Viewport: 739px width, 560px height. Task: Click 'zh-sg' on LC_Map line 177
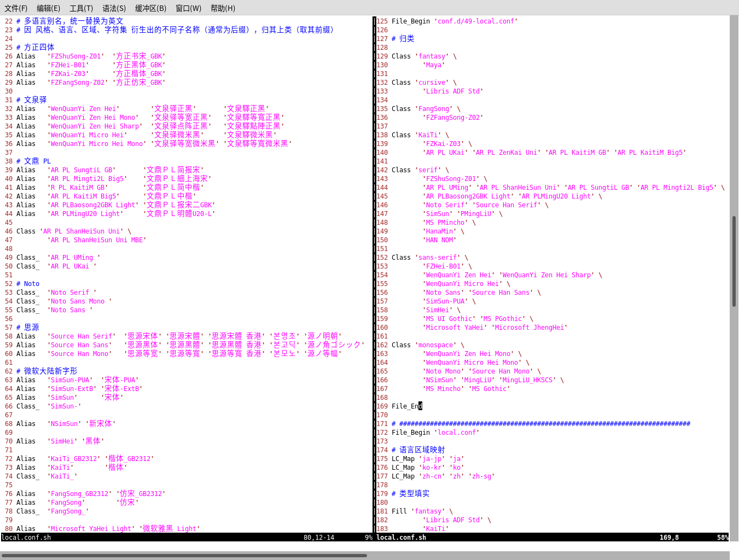(481, 476)
